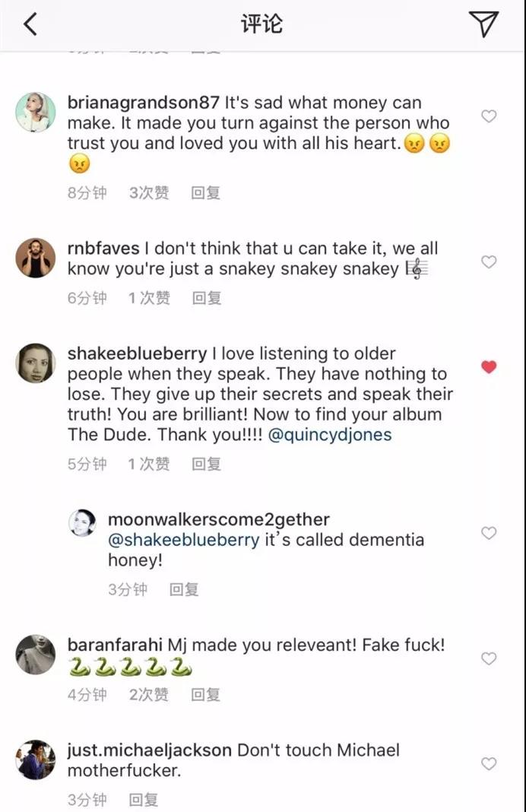
Task: Open just.michaeljackson's avatar
Action: point(36,760)
